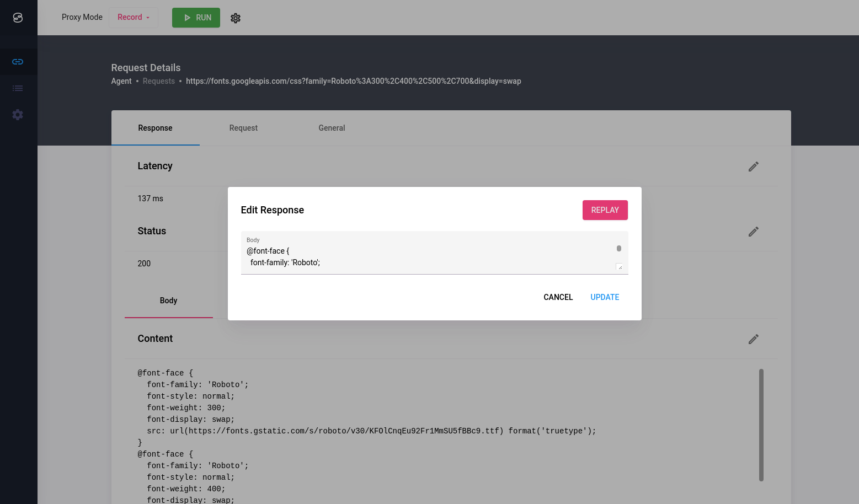This screenshot has width=859, height=504.
Task: Open the proxy link sidebar icon
Action: (18, 62)
